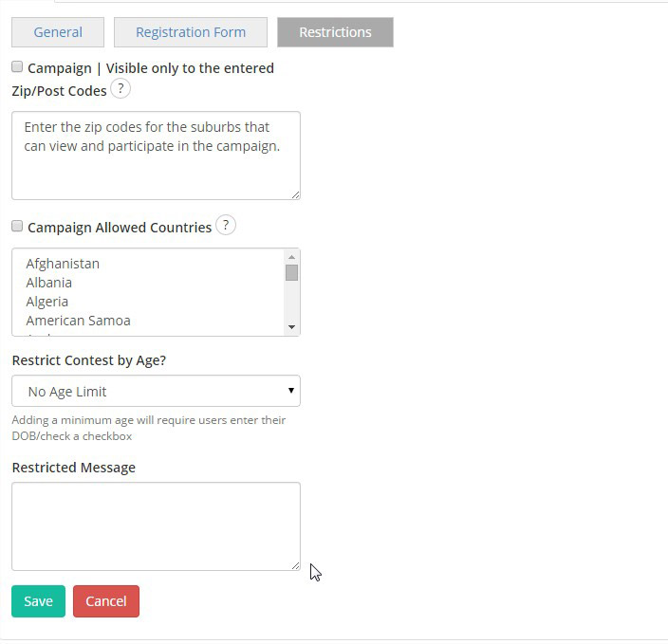Focus the zip codes text area
668x644 pixels.
click(156, 156)
